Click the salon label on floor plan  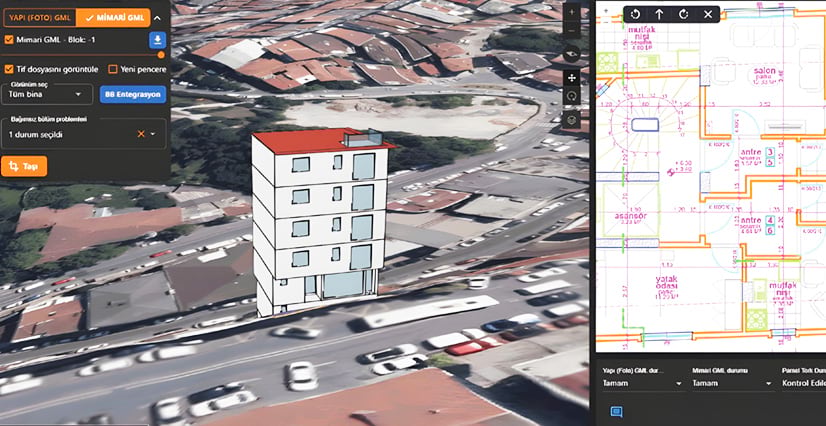[x=764, y=71]
